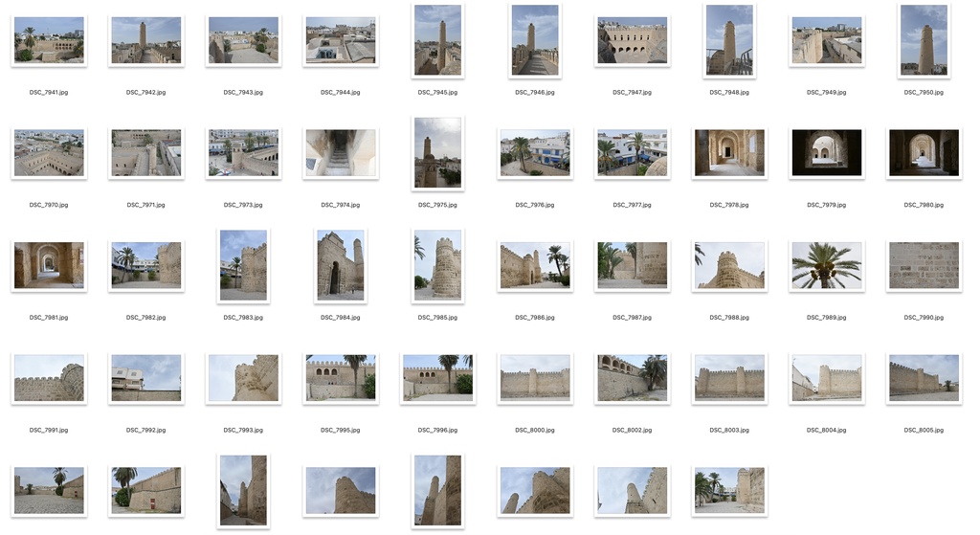Click the DSC_7947.jpg file name label

pyautogui.click(x=632, y=93)
